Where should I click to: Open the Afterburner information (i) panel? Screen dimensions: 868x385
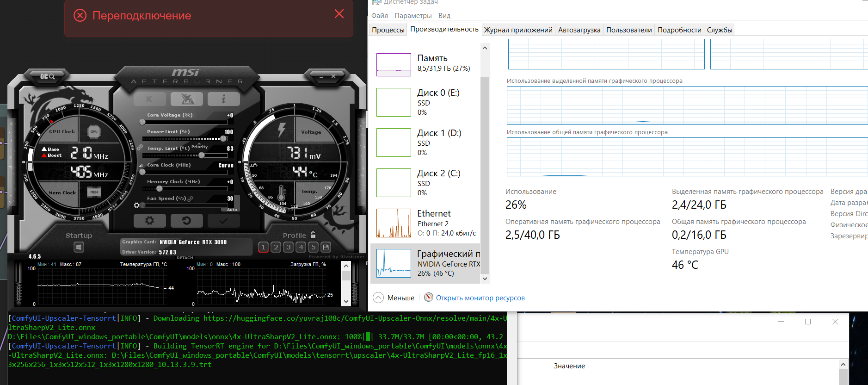(x=223, y=99)
